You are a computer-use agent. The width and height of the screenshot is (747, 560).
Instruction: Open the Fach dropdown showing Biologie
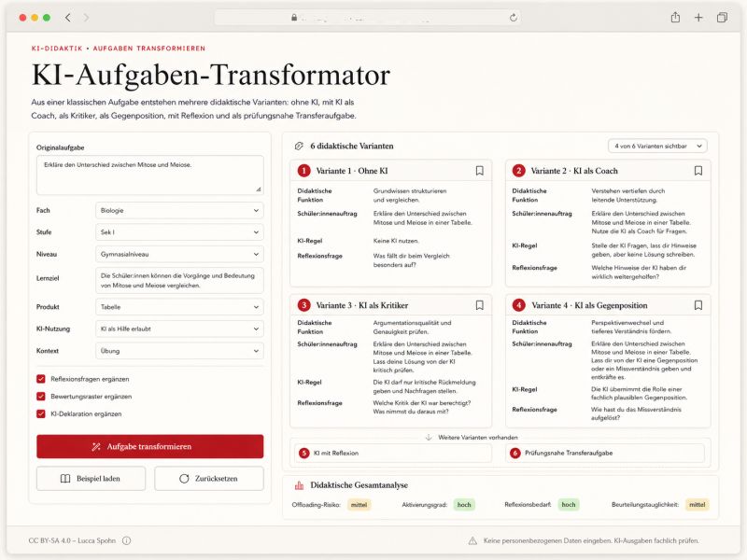179,211
